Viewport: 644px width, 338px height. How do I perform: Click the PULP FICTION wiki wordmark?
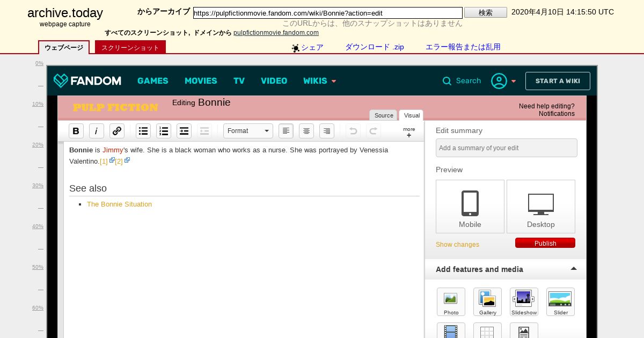click(115, 107)
